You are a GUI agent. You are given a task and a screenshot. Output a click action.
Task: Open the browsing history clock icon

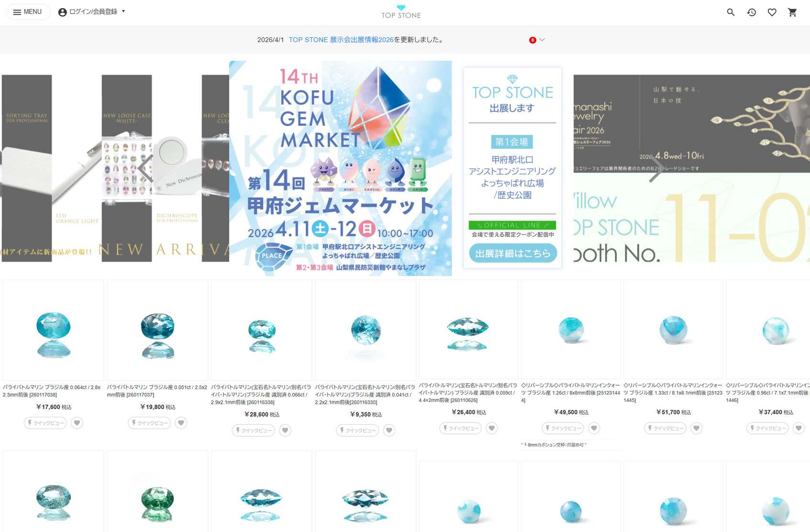(x=751, y=12)
